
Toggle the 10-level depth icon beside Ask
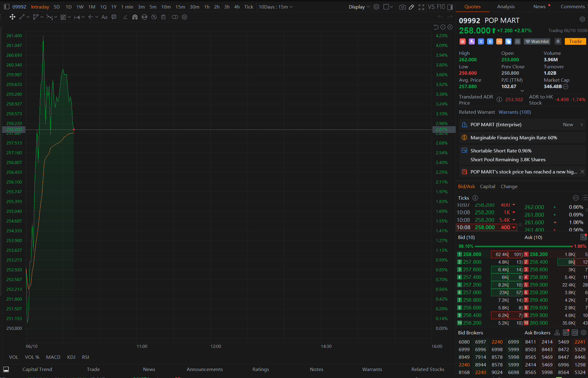point(583,237)
